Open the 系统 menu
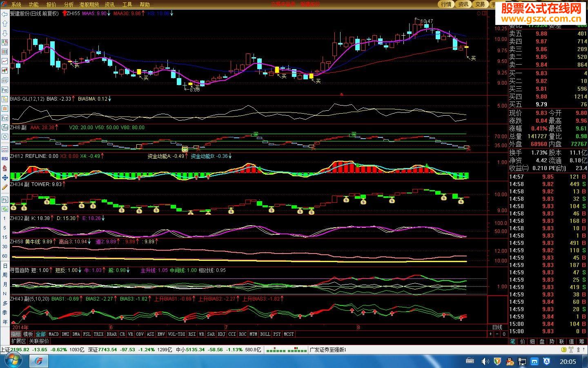The image size is (588, 368). click(x=16, y=4)
